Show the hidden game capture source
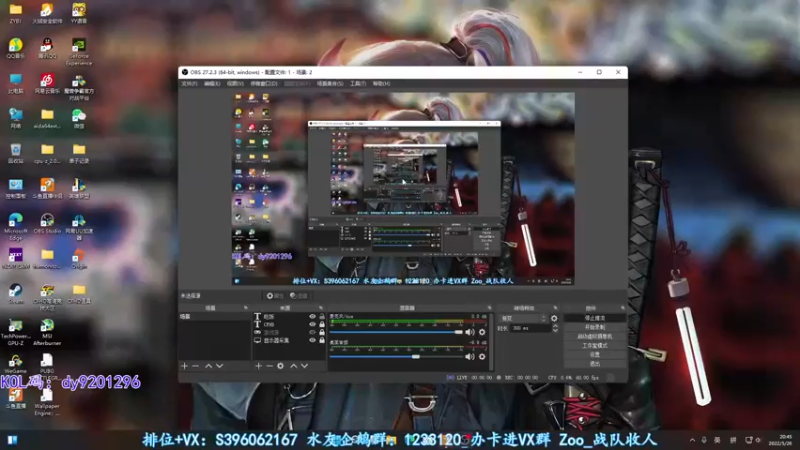Image resolution: width=800 pixels, height=450 pixels. (x=312, y=332)
